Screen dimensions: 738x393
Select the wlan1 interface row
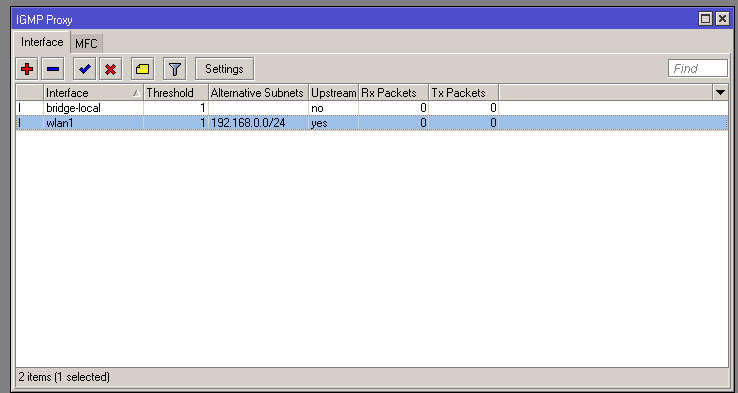(x=372, y=123)
